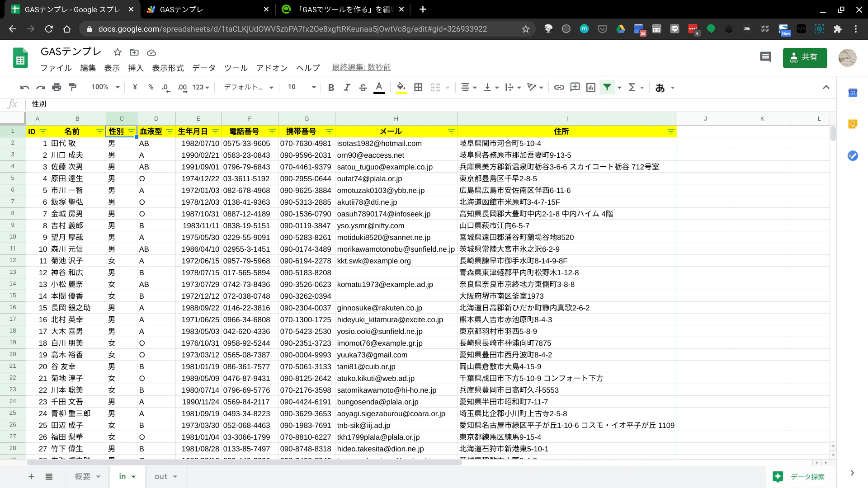868x488 pixels.
Task: Open the データ menu
Action: 204,68
